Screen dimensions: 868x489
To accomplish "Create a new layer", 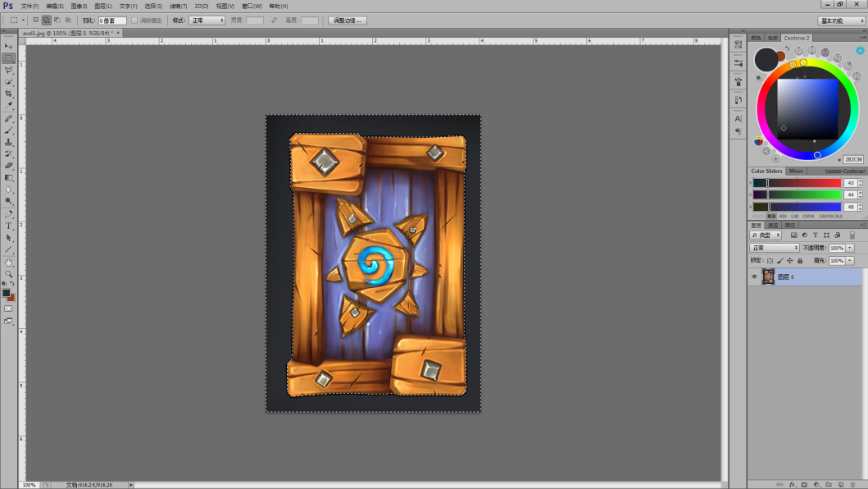I will coord(840,485).
